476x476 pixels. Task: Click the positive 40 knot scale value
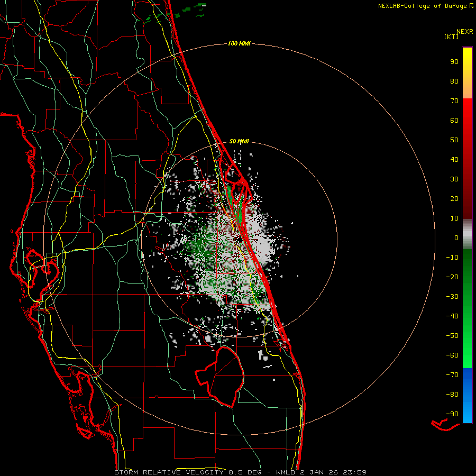pyautogui.click(x=454, y=159)
